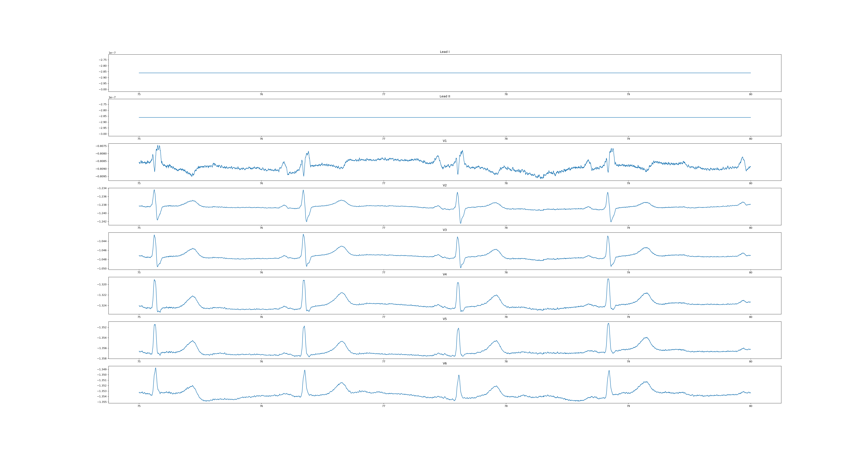Click the second R-wave peak in V5

(x=304, y=326)
